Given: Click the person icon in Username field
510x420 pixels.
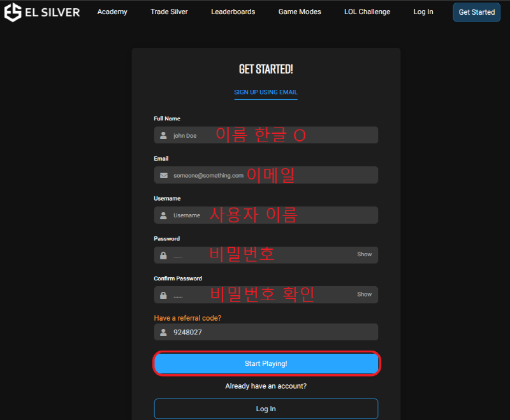Looking at the screenshot, I should coord(163,215).
